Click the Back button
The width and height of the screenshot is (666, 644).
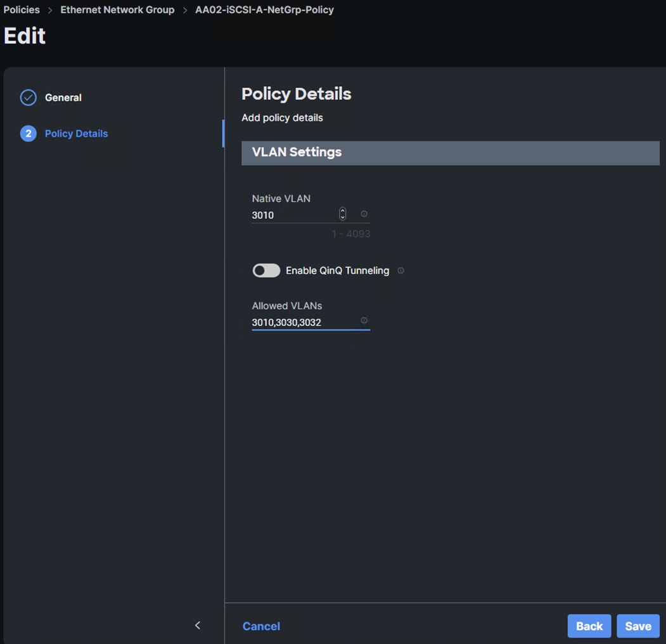pos(589,626)
